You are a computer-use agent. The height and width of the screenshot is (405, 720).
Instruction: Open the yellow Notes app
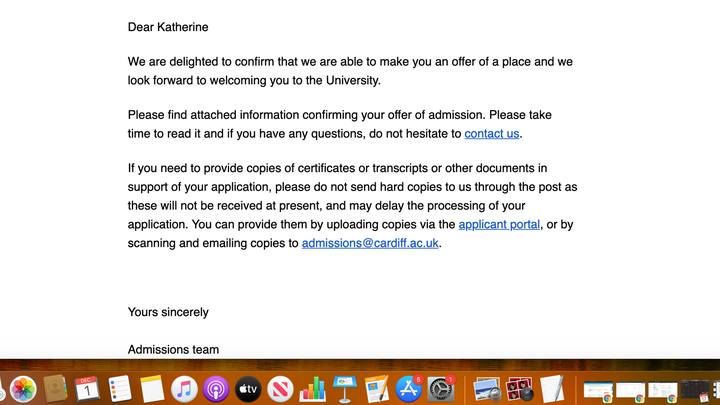152,389
